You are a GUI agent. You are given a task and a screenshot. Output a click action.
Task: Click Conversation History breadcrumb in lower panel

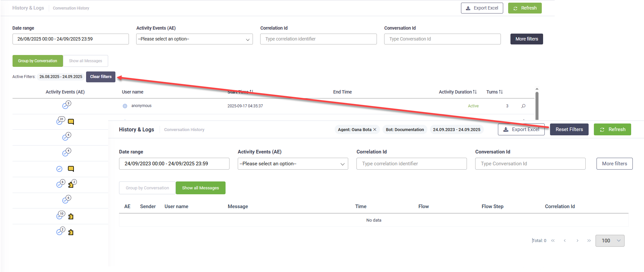[184, 130]
